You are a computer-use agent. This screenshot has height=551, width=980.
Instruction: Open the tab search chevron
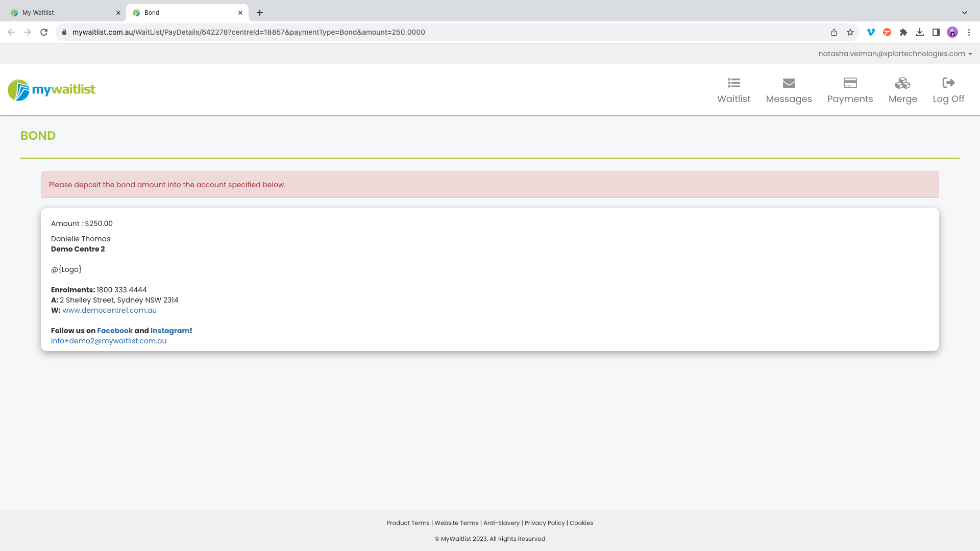(x=965, y=12)
